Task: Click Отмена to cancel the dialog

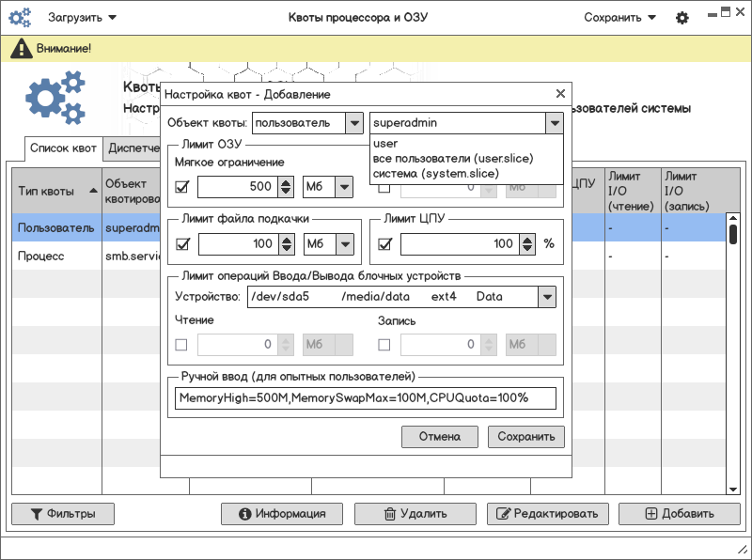Action: tap(439, 437)
